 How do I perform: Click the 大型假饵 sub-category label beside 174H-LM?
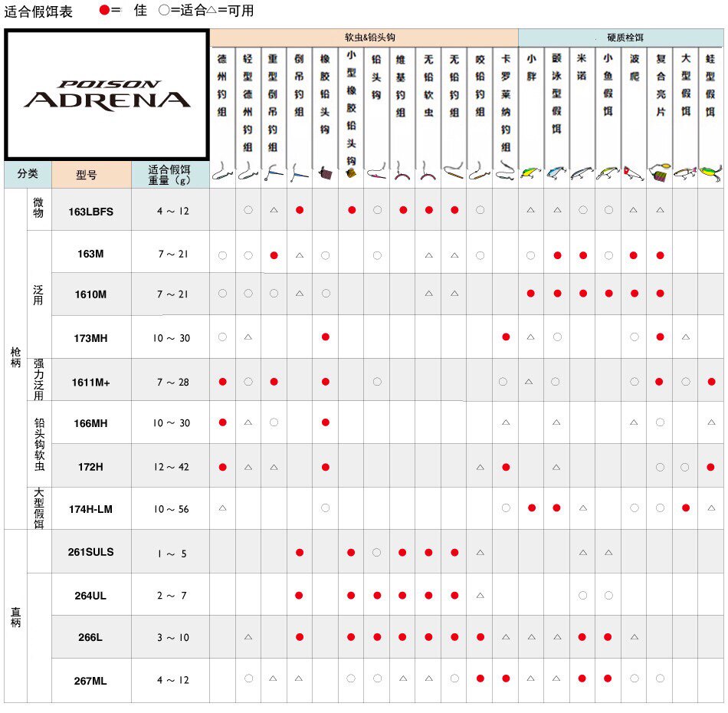pos(38,508)
